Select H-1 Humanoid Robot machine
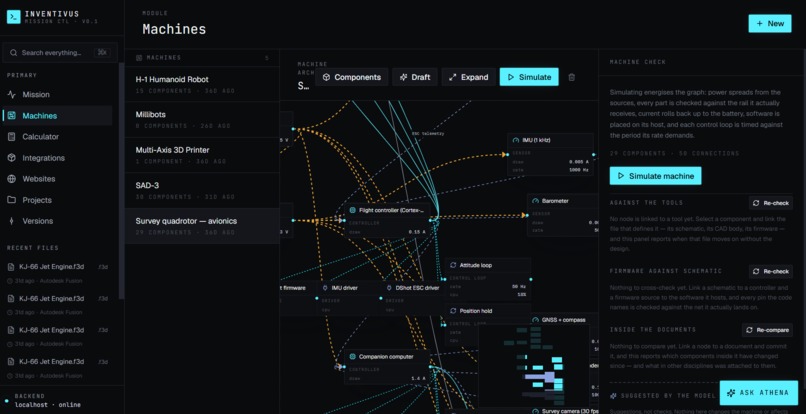 pyautogui.click(x=202, y=84)
